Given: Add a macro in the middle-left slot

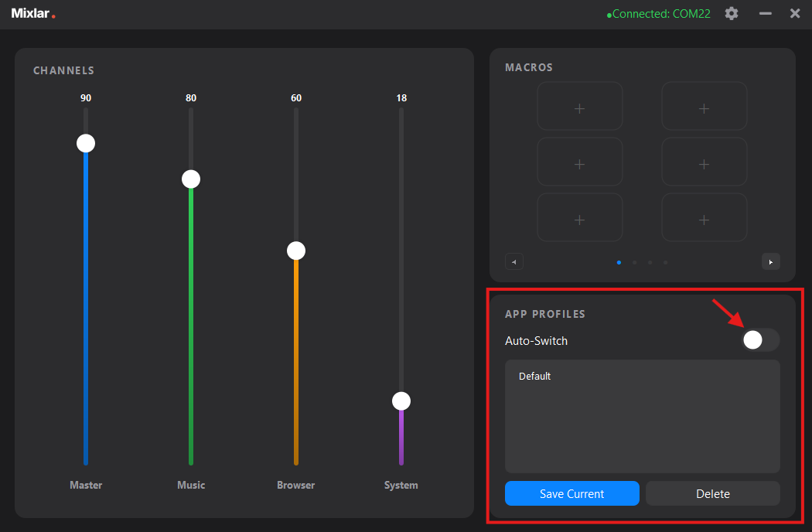Looking at the screenshot, I should pos(580,162).
